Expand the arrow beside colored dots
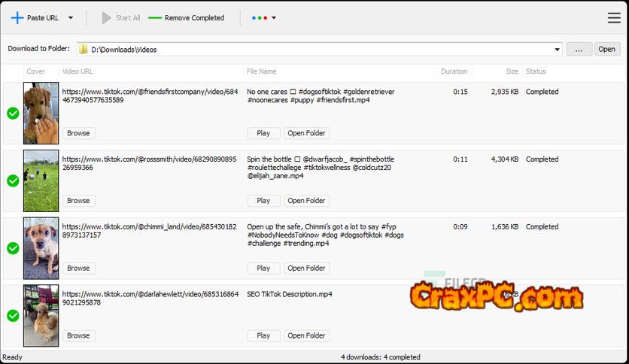 pos(274,17)
